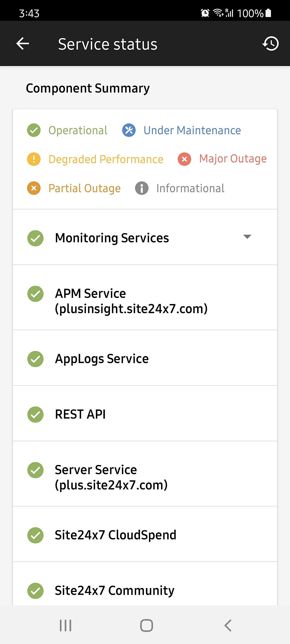The image size is (290, 644).
Task: Open the REST API status row
Action: click(x=80, y=414)
